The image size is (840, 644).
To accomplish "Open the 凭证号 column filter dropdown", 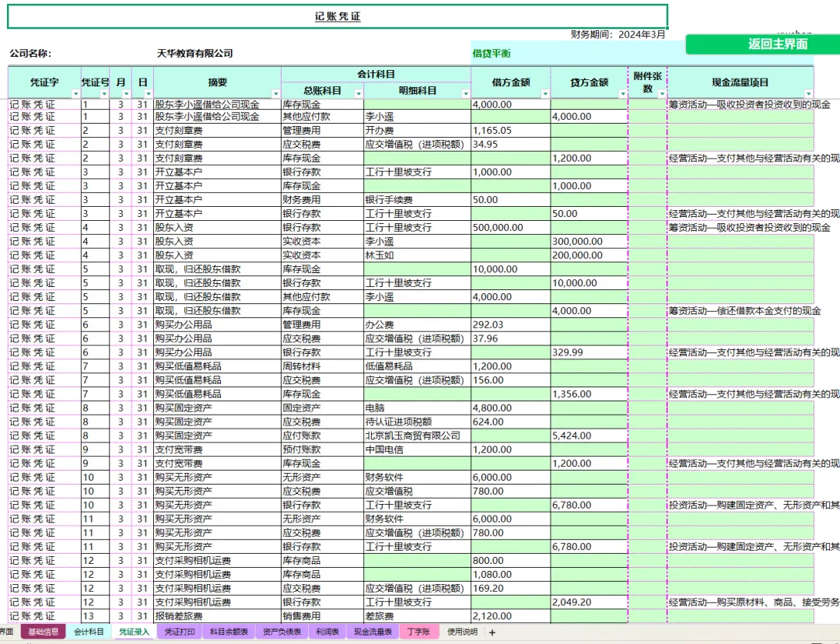I will [x=104, y=94].
